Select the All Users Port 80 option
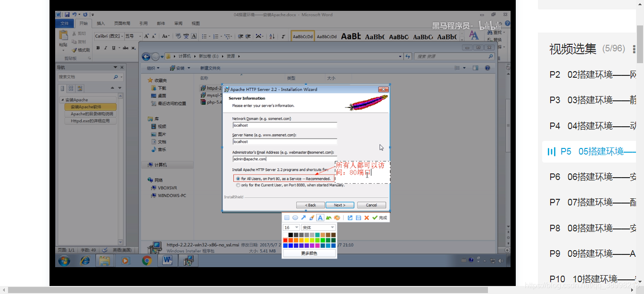The image size is (644, 294). click(x=284, y=179)
